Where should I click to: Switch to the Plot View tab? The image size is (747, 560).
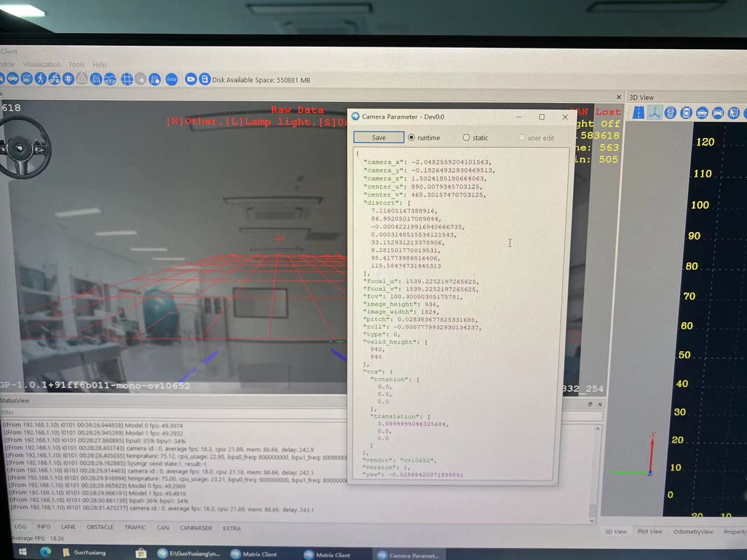pos(650,531)
